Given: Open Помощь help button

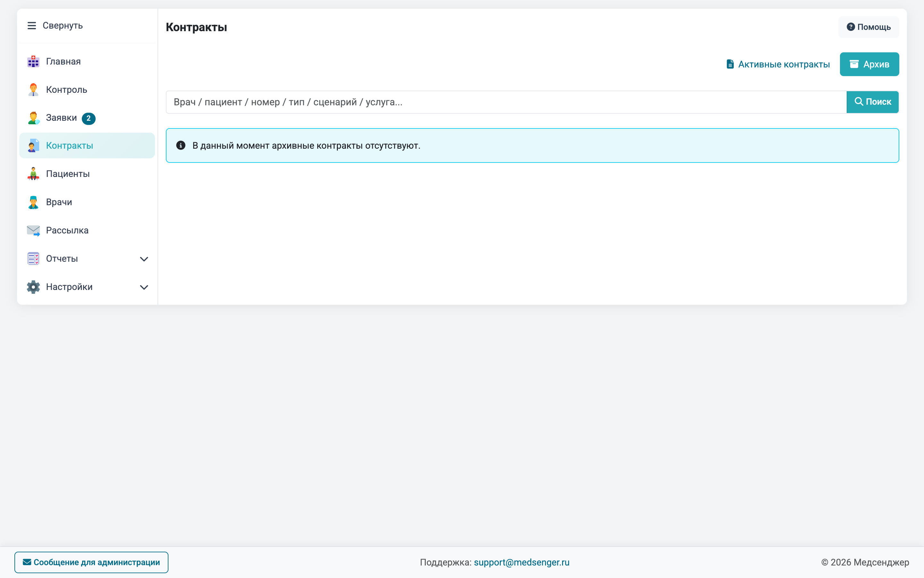Looking at the screenshot, I should (x=868, y=27).
